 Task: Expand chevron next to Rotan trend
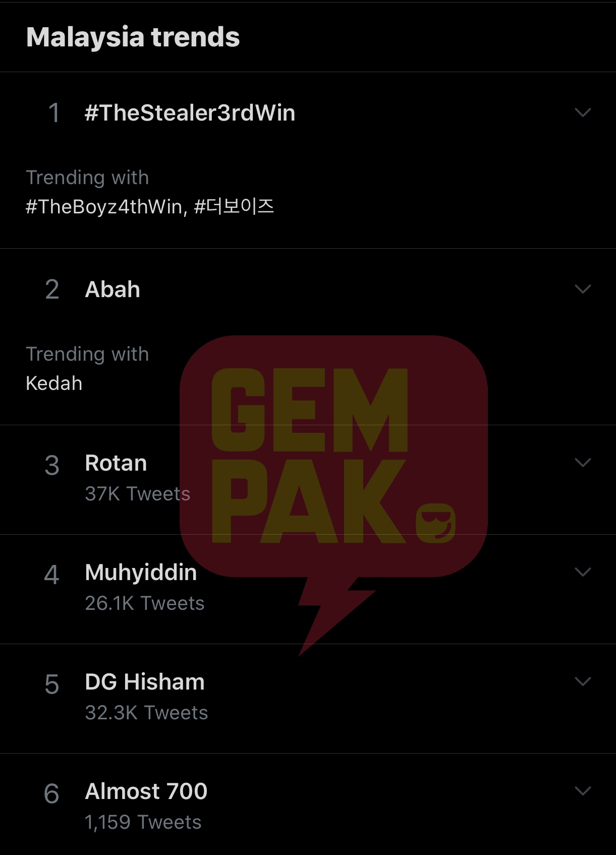pyautogui.click(x=583, y=463)
